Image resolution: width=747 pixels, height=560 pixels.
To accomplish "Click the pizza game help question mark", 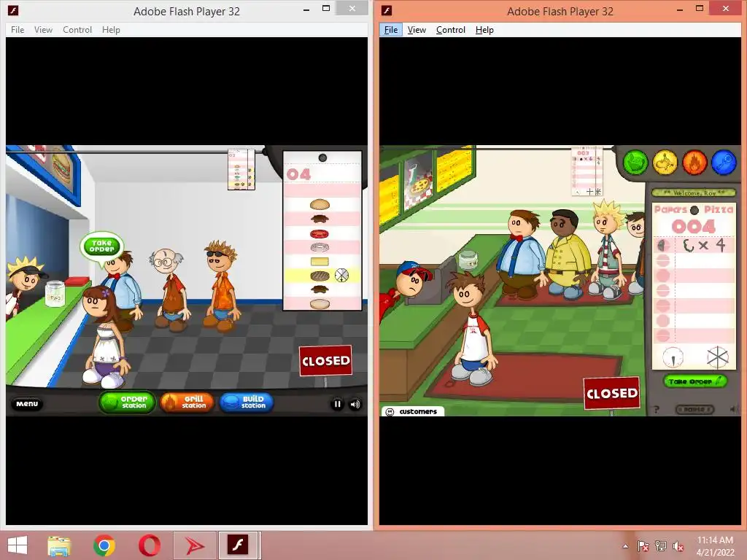I will tap(656, 410).
